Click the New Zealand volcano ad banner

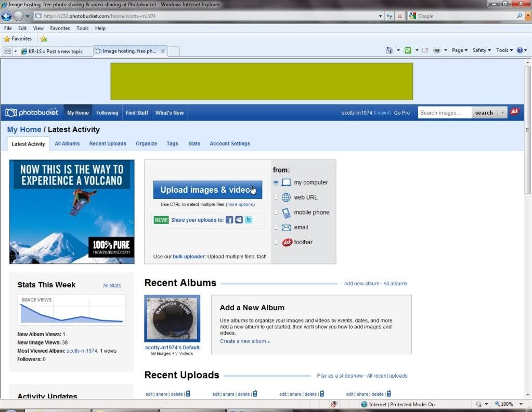click(x=72, y=212)
